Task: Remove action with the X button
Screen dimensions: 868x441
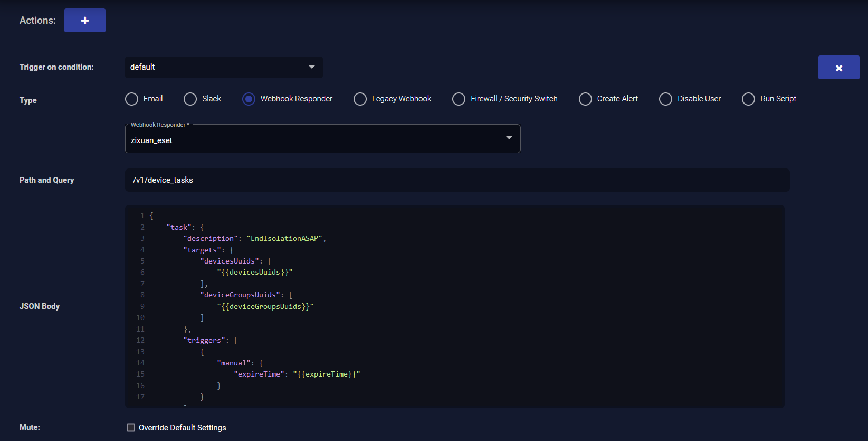Action: [838, 68]
